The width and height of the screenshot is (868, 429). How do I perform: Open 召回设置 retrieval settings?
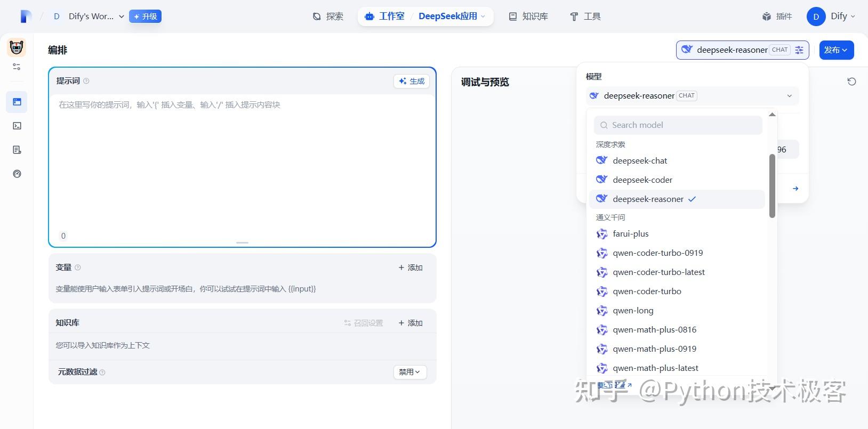pos(364,323)
